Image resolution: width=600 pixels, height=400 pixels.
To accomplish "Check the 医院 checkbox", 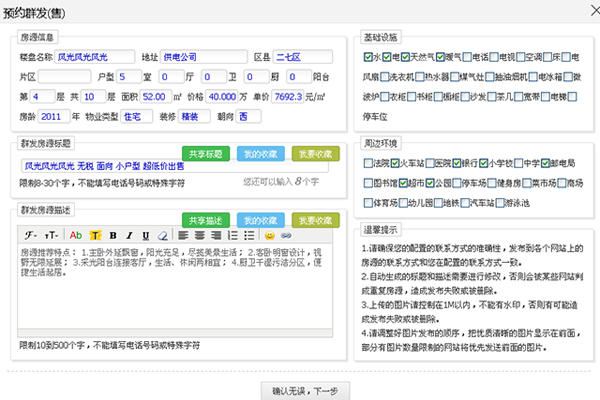I will pyautogui.click(x=430, y=163).
